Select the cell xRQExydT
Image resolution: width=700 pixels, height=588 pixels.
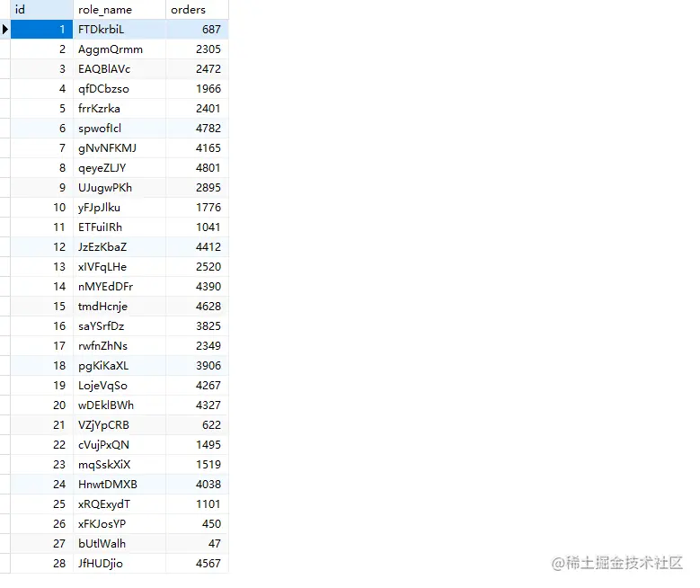point(120,504)
